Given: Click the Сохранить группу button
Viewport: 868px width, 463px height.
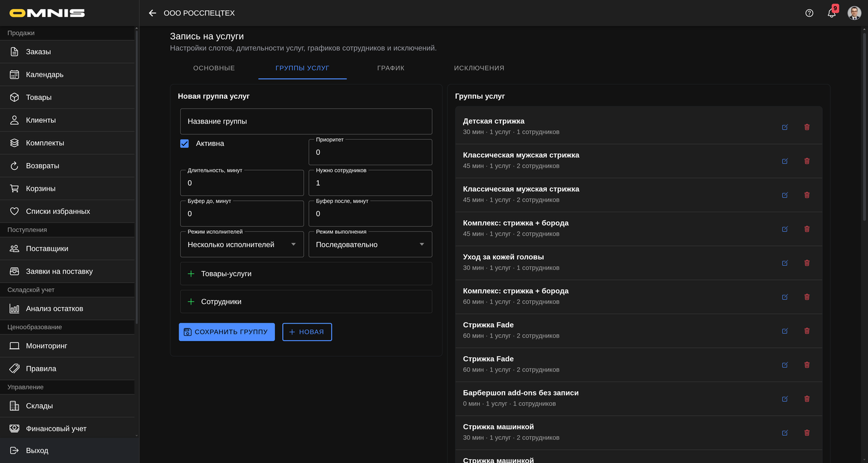Looking at the screenshot, I should 227,332.
